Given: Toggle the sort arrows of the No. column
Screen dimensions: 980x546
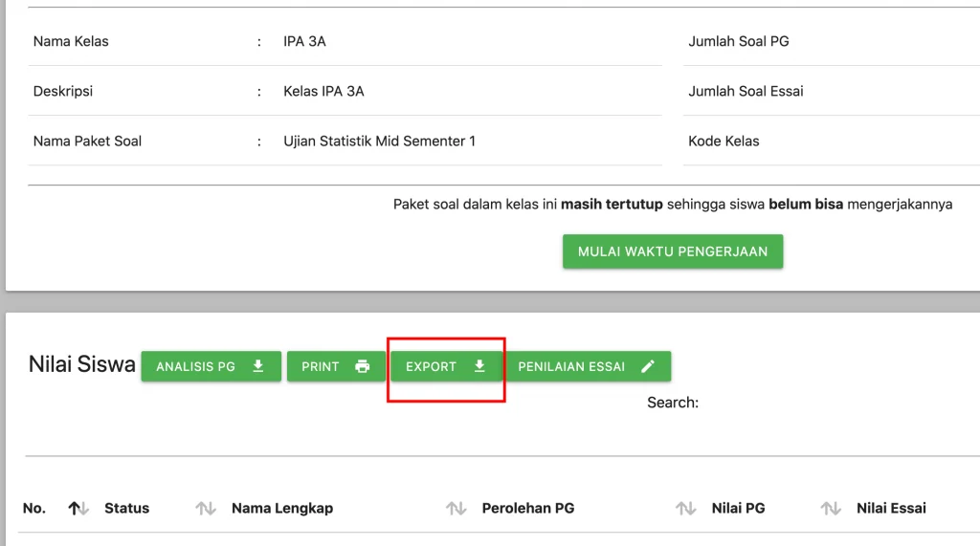Looking at the screenshot, I should click(78, 509).
